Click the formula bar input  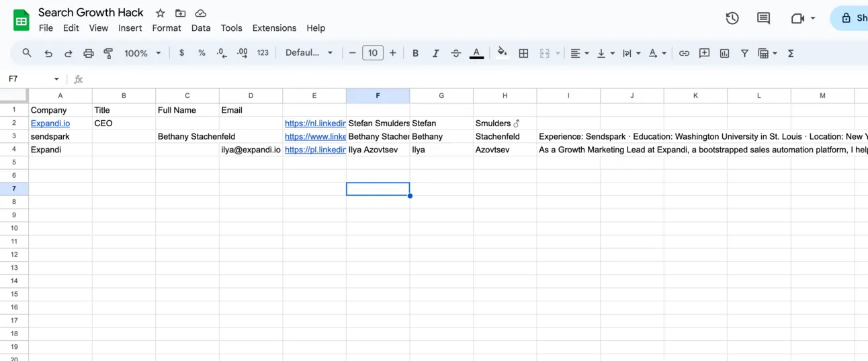pyautogui.click(x=477, y=79)
